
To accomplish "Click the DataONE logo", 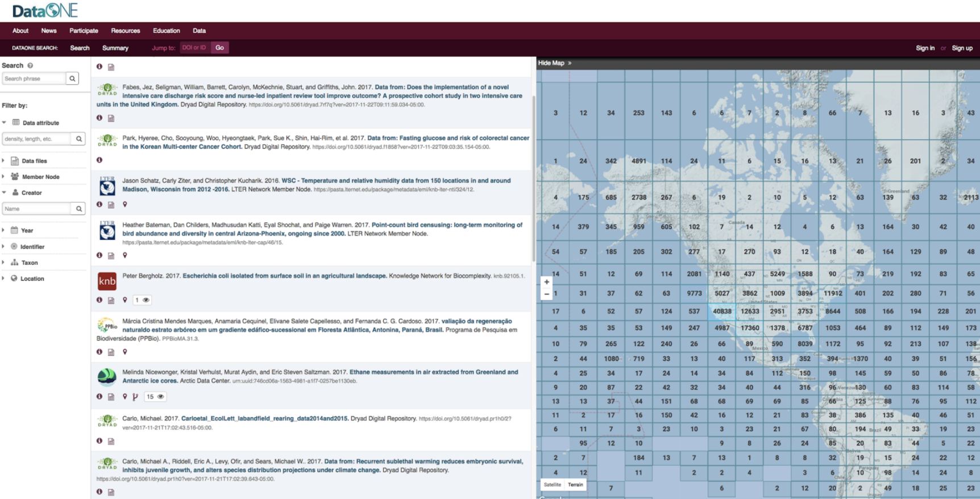I will tap(45, 10).
